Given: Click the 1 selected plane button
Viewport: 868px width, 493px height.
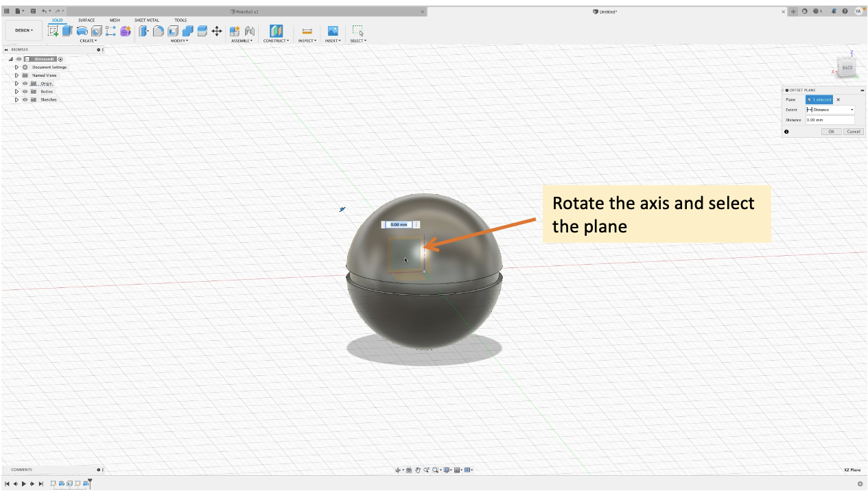Looking at the screenshot, I should click(819, 99).
